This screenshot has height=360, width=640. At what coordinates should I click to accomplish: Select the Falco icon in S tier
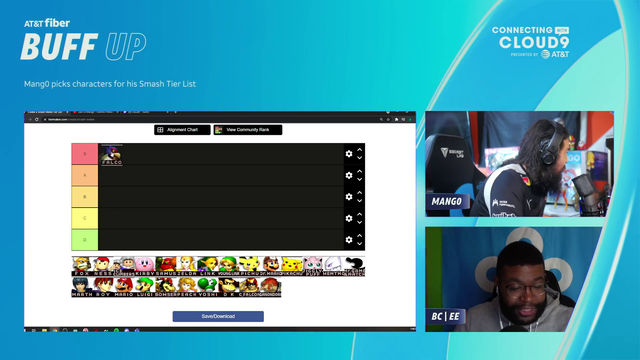tap(111, 154)
